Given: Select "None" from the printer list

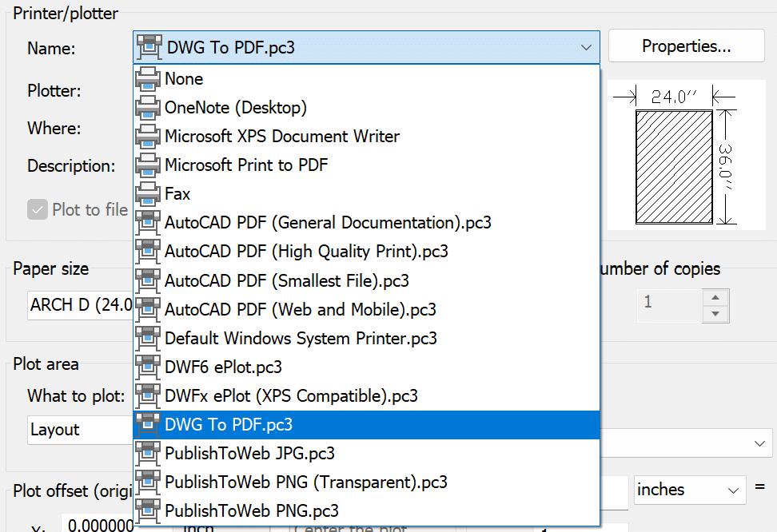Looking at the screenshot, I should click(x=184, y=78).
